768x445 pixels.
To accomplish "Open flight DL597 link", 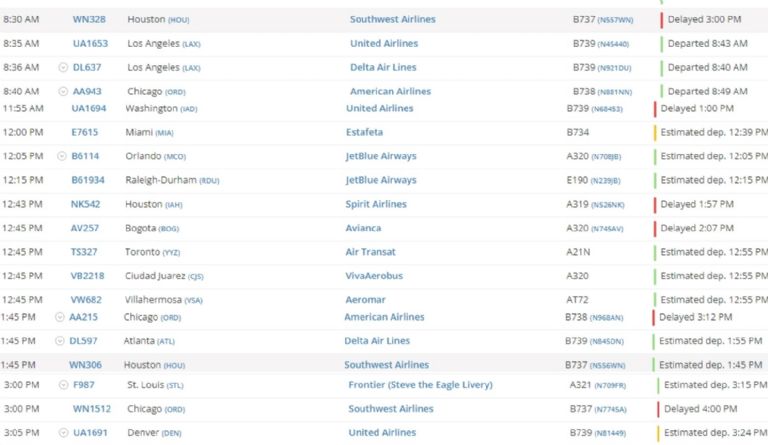I will click(x=83, y=341).
